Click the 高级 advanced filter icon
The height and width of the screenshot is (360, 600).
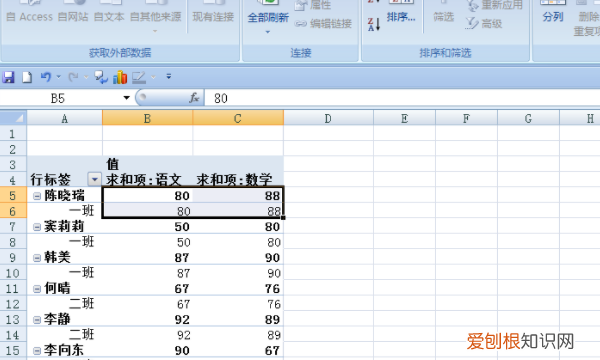coord(472,23)
